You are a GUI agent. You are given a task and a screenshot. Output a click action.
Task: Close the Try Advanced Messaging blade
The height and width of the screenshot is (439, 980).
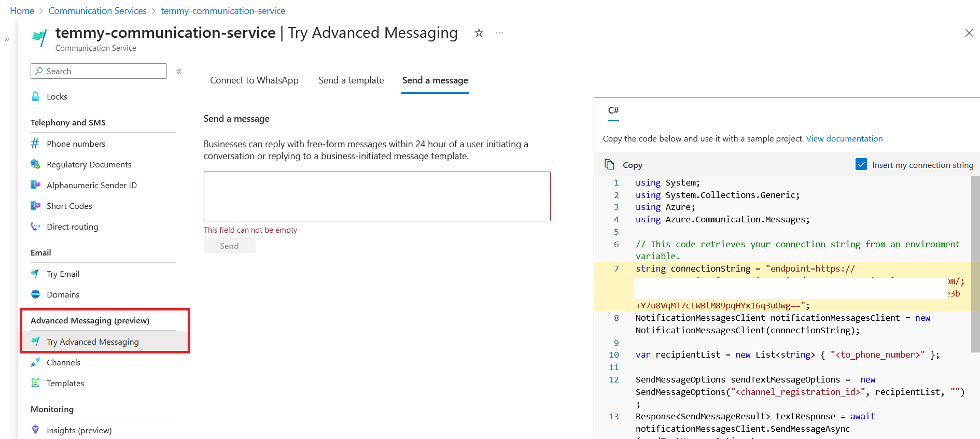tap(969, 33)
